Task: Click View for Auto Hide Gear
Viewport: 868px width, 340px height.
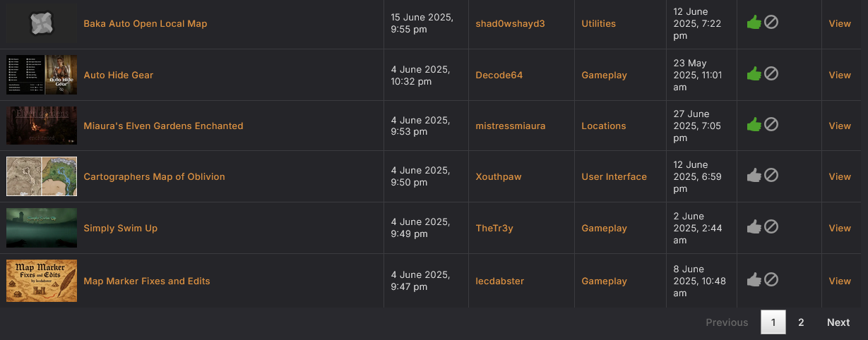Action: 840,75
